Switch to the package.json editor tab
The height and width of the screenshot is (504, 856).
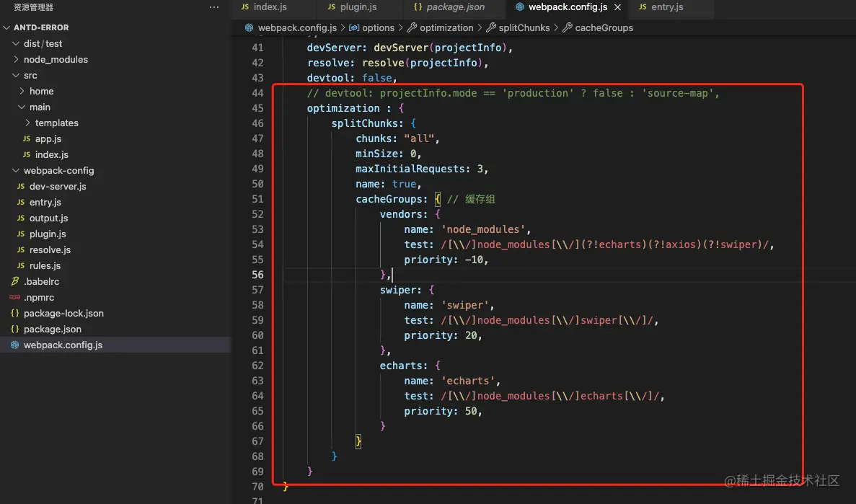[455, 7]
